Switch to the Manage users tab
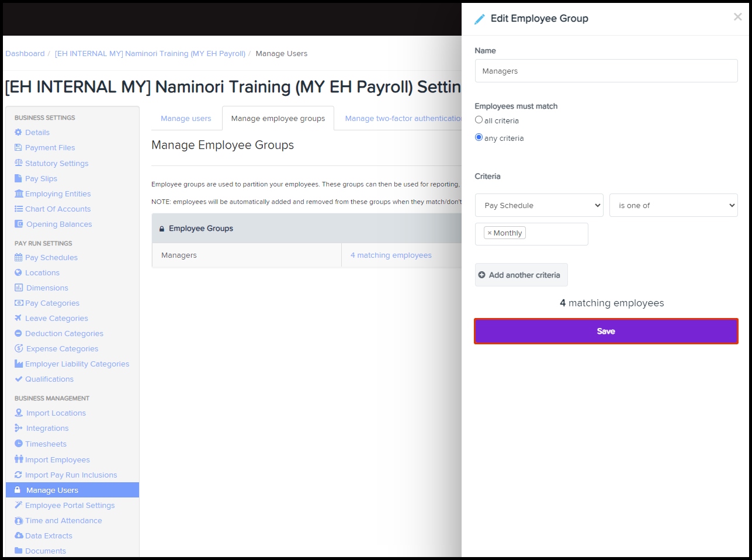 click(x=186, y=119)
